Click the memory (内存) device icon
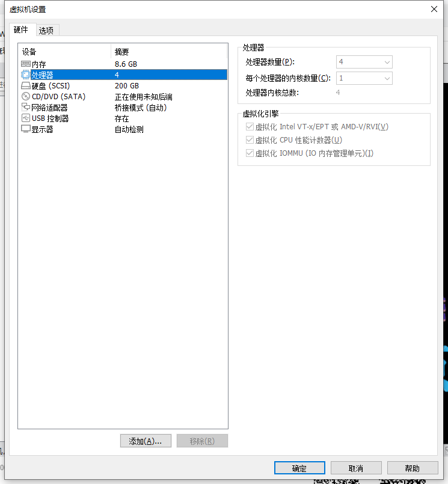Image resolution: width=448 pixels, height=484 pixels. pyautogui.click(x=26, y=64)
